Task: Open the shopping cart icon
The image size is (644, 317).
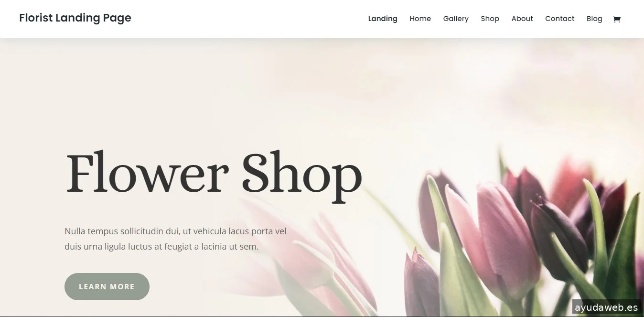Action: click(616, 19)
